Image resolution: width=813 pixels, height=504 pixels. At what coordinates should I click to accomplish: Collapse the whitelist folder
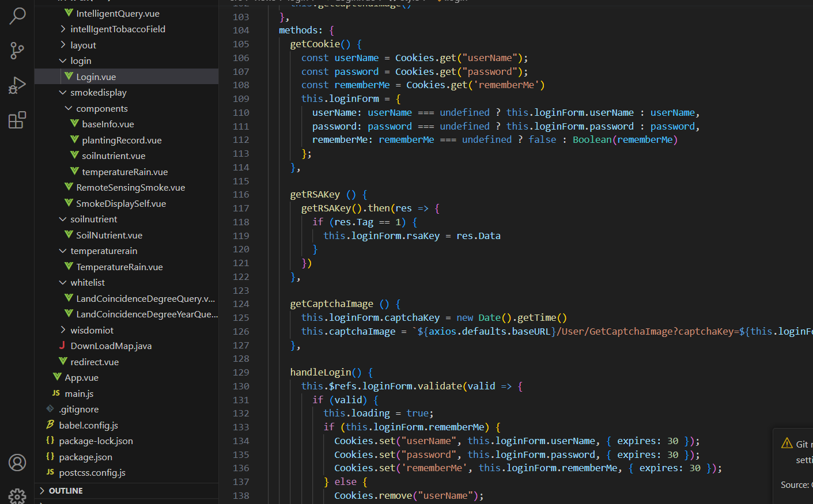(x=63, y=282)
